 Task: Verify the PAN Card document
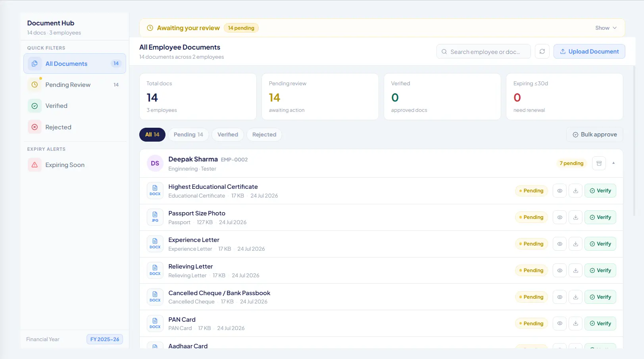(600, 324)
